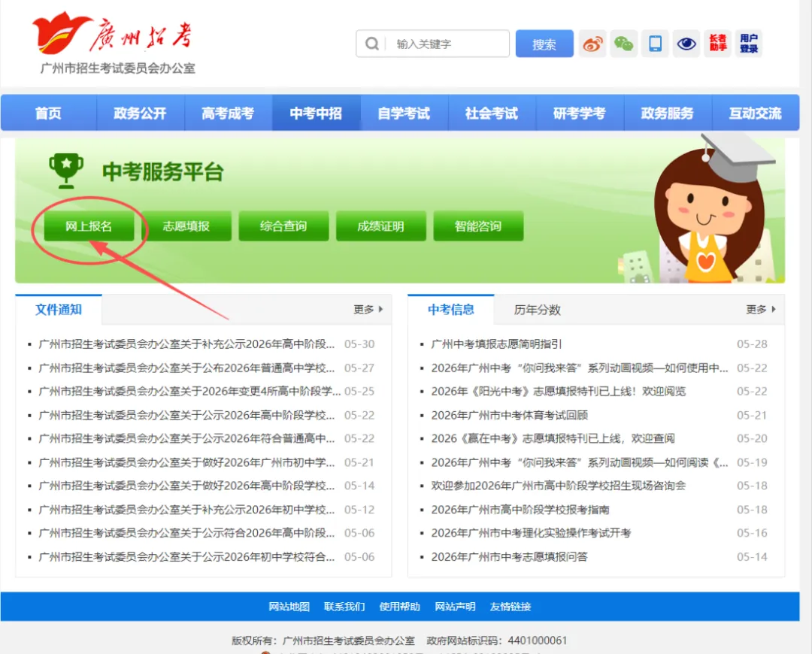This screenshot has width=812, height=654.
Task: Click 使用帮助 in footer
Action: click(x=400, y=607)
